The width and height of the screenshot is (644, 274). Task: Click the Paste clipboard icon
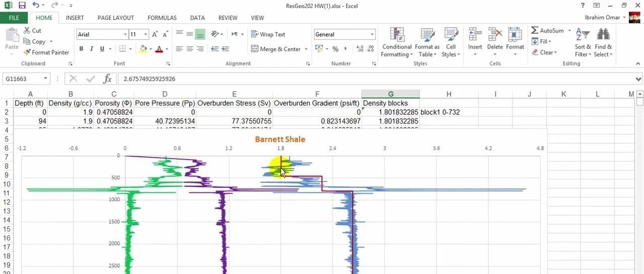click(x=12, y=35)
